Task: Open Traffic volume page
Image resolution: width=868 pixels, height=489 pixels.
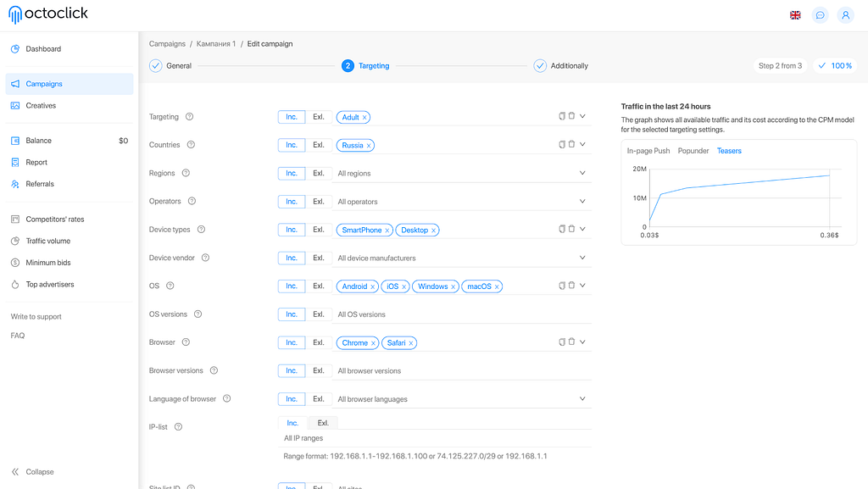Action: pyautogui.click(x=70, y=241)
